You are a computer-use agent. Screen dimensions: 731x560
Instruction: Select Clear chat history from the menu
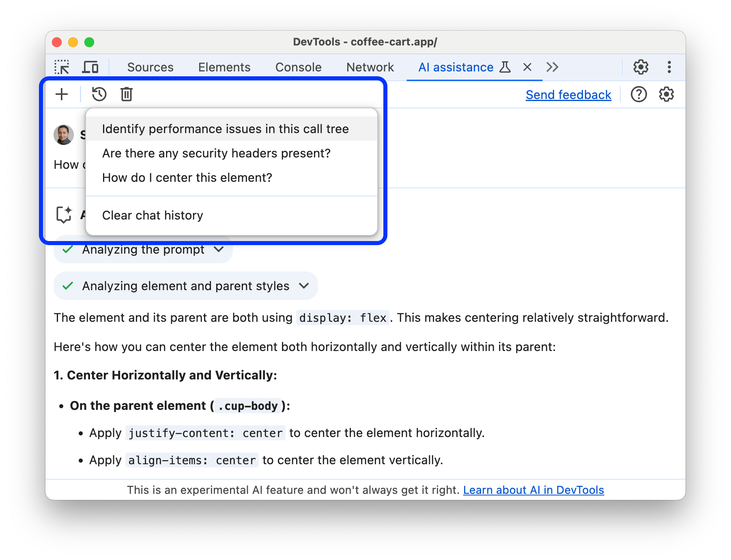click(152, 215)
